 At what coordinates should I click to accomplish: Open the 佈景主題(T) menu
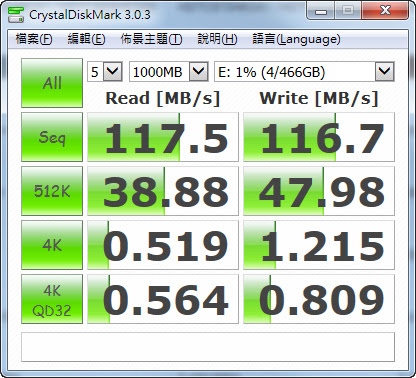point(151,39)
